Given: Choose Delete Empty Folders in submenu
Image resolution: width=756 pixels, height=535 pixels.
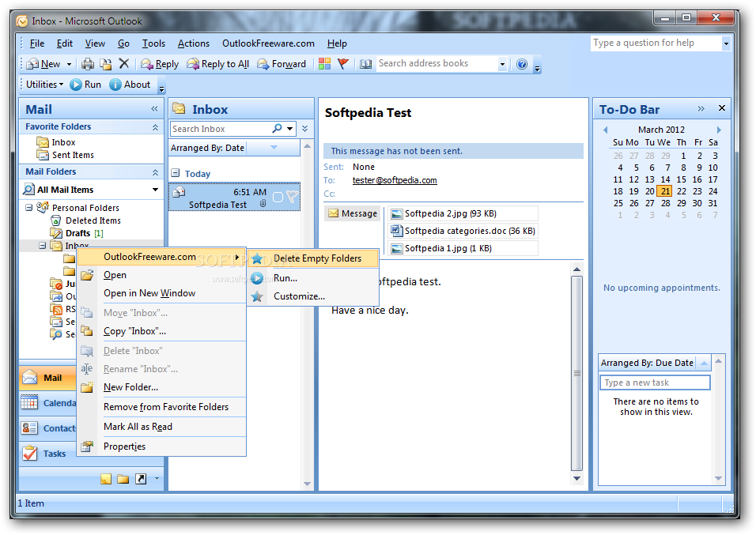Looking at the screenshot, I should (x=313, y=258).
